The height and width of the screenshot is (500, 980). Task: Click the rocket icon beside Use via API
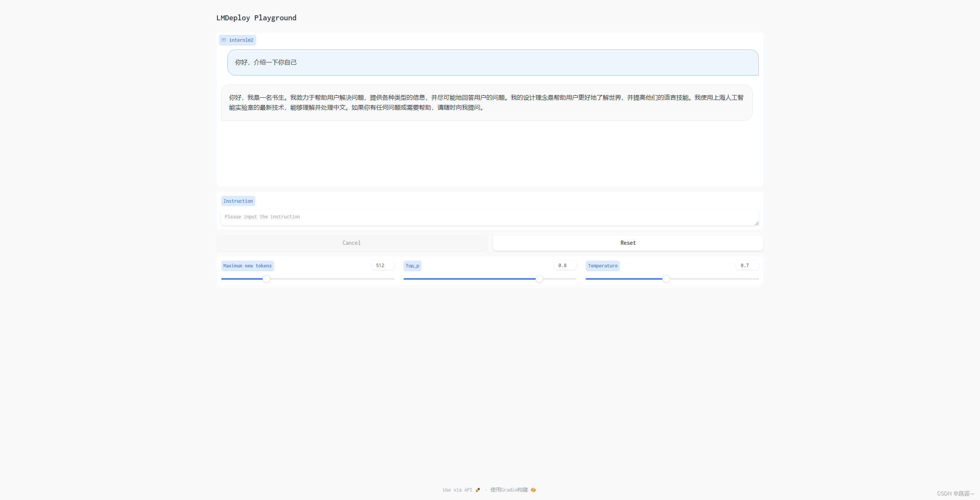tap(478, 490)
